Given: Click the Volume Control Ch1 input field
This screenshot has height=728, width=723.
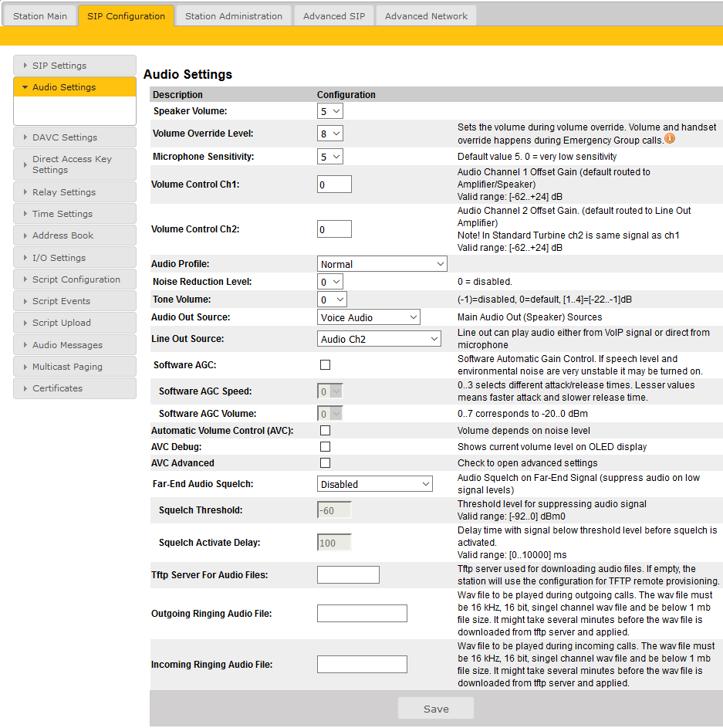Looking at the screenshot, I should click(x=334, y=185).
